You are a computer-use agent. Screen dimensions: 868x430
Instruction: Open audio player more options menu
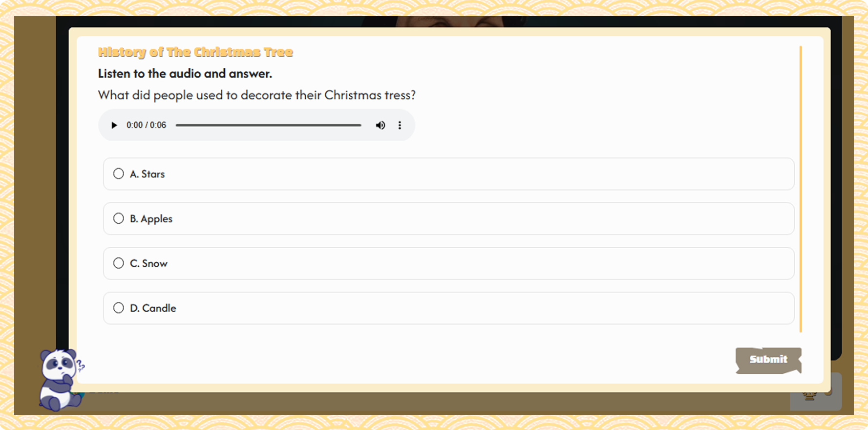400,125
